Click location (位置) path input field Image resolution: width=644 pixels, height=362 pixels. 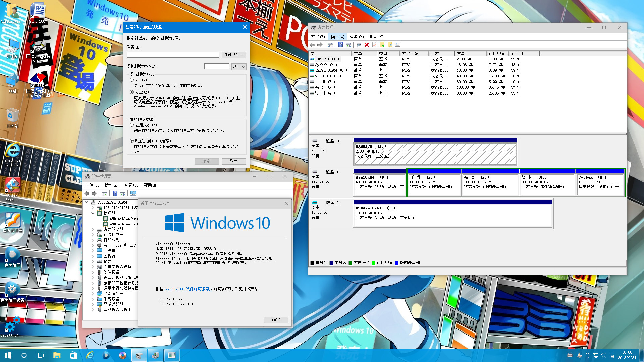tap(173, 55)
